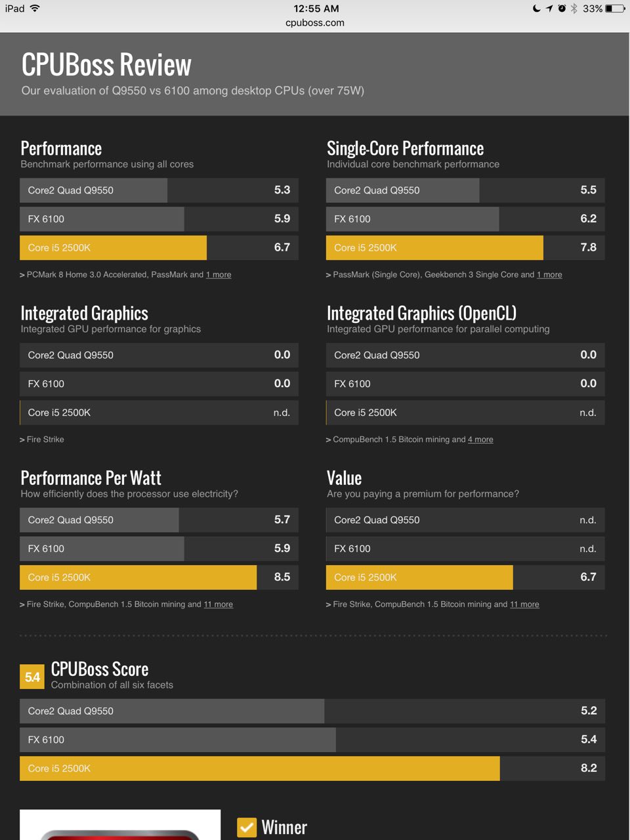Viewport: 630px width, 840px height.
Task: Tap the cpuboss.com address bar
Action: [x=315, y=23]
